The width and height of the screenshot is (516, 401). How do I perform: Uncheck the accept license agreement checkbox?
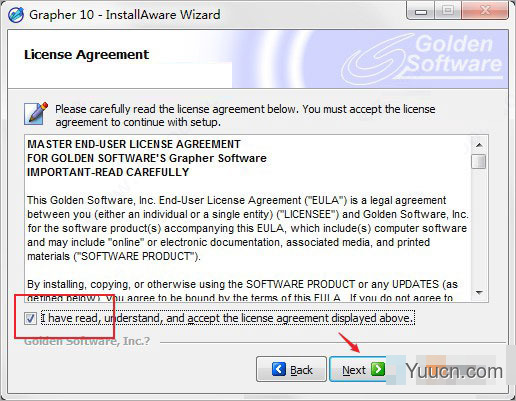(30, 319)
